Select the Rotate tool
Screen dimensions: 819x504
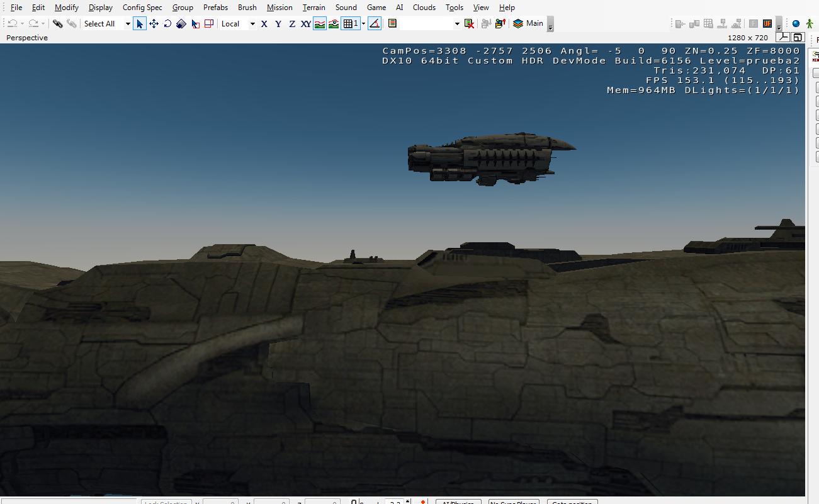167,24
